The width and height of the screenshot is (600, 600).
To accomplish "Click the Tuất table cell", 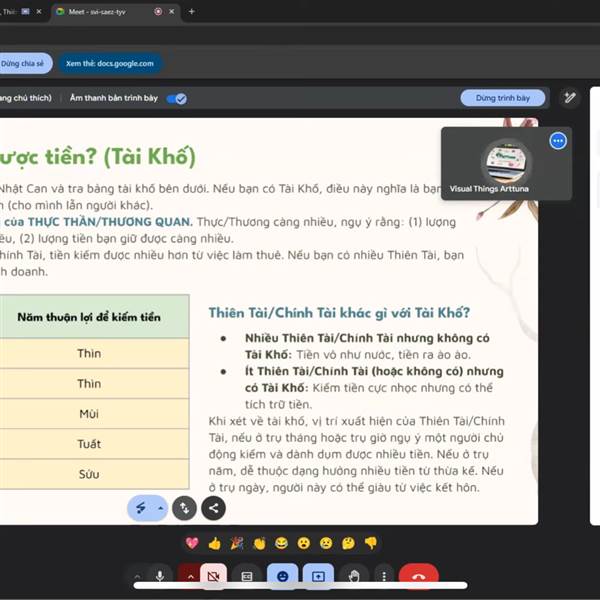I will tap(89, 444).
